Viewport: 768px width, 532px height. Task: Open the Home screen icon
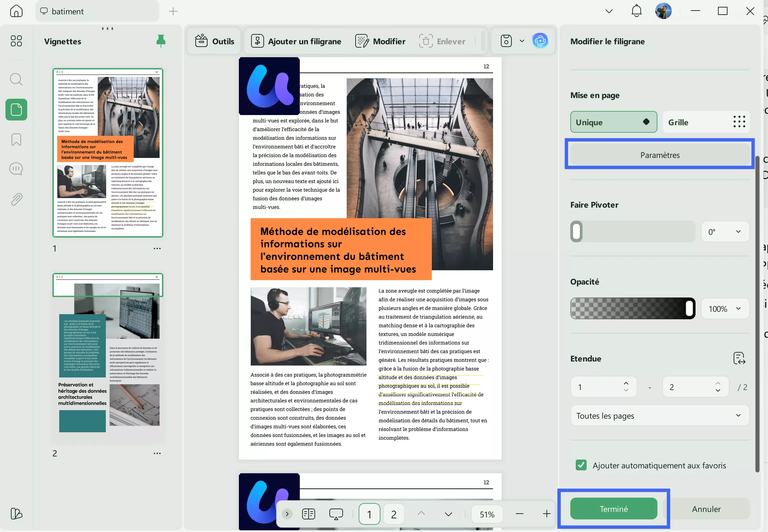[16, 11]
